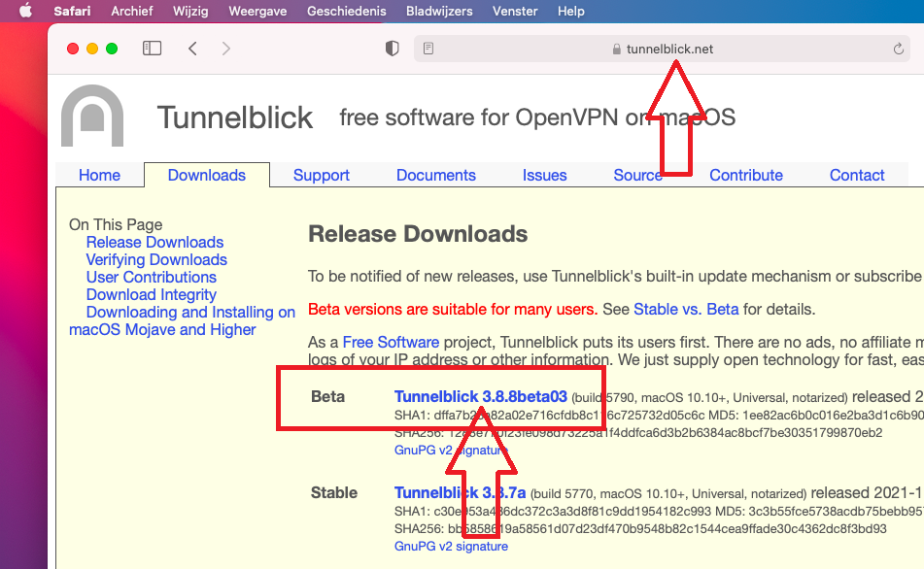
Task: Open the Archief menu
Action: [131, 12]
